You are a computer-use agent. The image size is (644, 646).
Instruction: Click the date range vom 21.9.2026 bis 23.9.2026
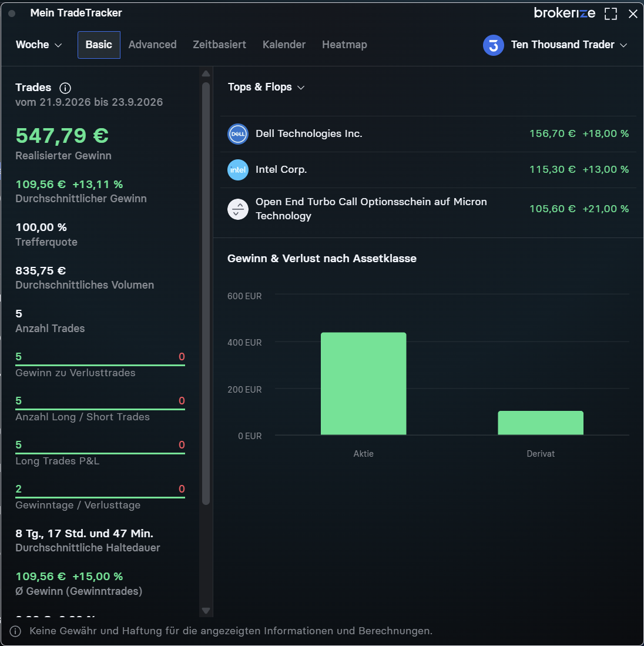tap(89, 102)
